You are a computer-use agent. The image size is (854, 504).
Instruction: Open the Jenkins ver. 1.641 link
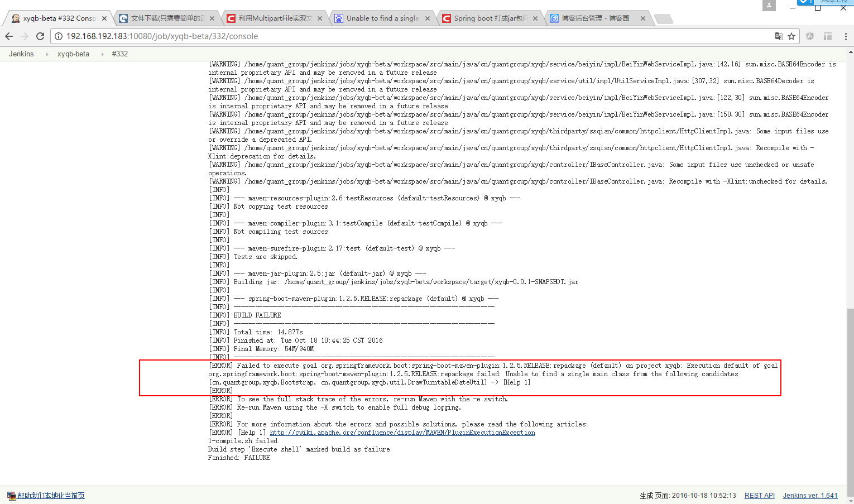click(810, 496)
